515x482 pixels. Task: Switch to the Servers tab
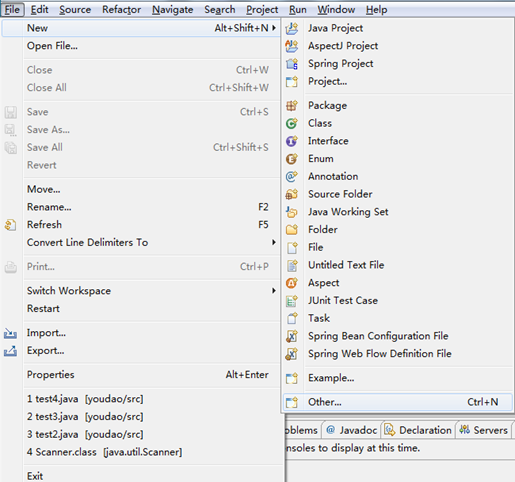click(x=483, y=430)
